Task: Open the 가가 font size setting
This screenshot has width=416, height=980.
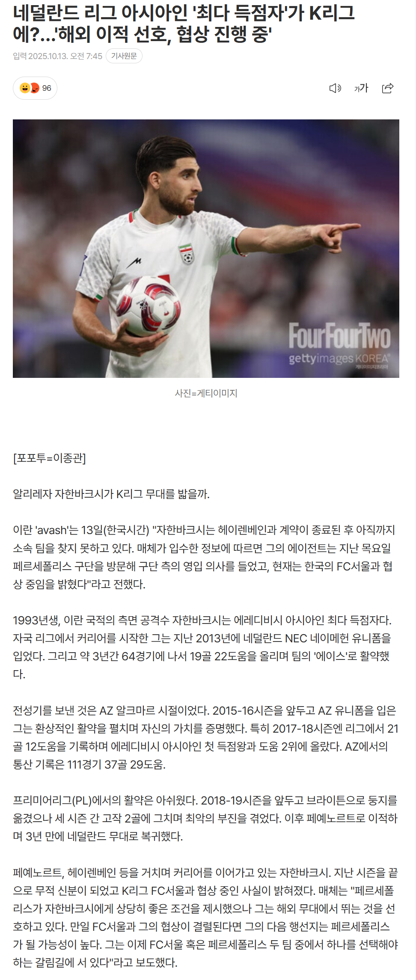Action: (x=361, y=88)
